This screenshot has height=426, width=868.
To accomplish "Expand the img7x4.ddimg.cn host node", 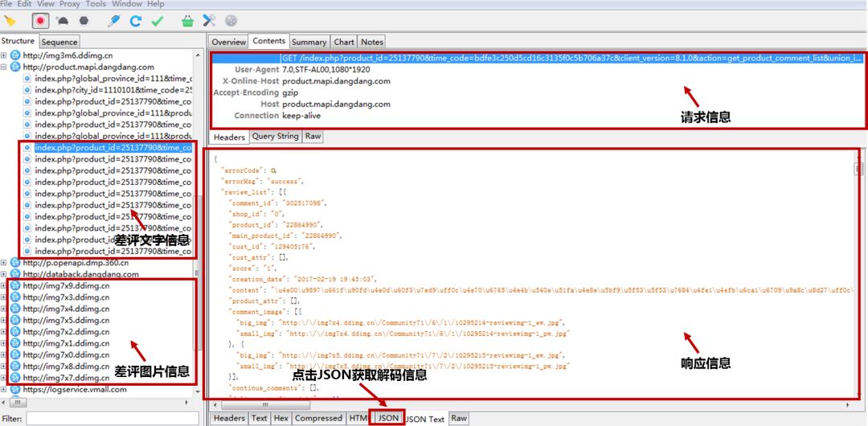I will (4, 309).
